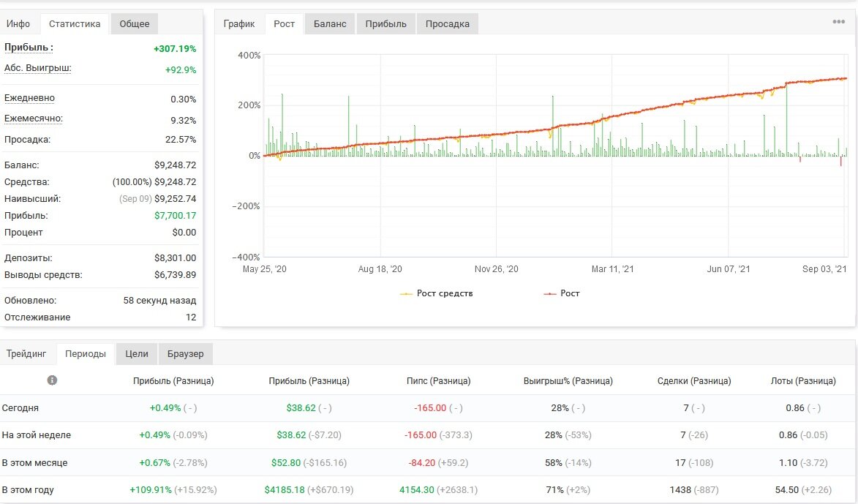Click the На этой неделе row label
This screenshot has width=858, height=504.
pos(36,435)
